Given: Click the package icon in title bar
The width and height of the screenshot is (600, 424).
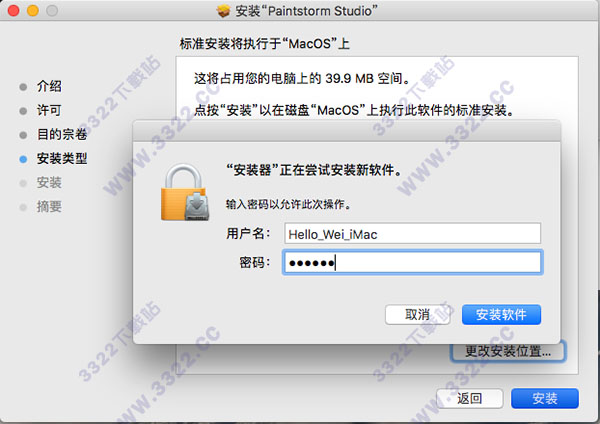Looking at the screenshot, I should click(x=223, y=10).
